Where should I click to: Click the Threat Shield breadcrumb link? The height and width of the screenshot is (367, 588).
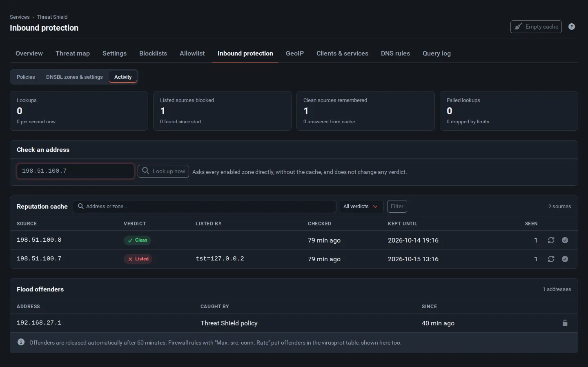click(52, 17)
